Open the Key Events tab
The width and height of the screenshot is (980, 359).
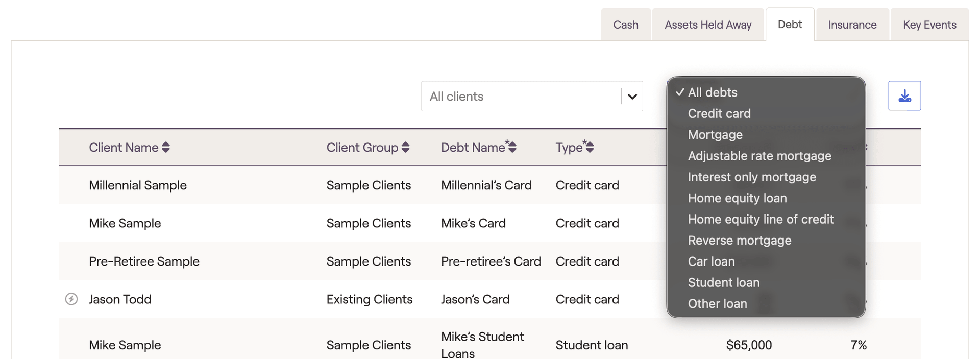click(x=929, y=25)
